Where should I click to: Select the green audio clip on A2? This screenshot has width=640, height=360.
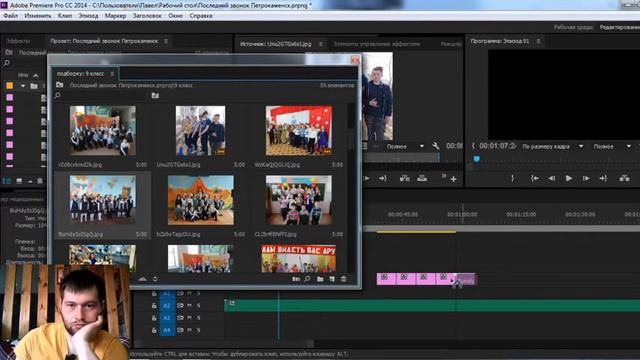[432, 305]
